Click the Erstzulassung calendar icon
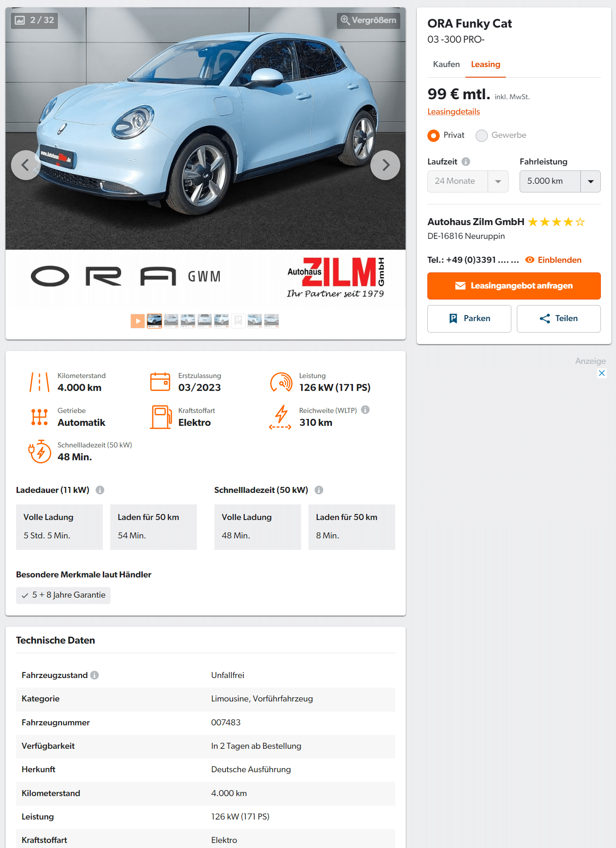 tap(160, 382)
